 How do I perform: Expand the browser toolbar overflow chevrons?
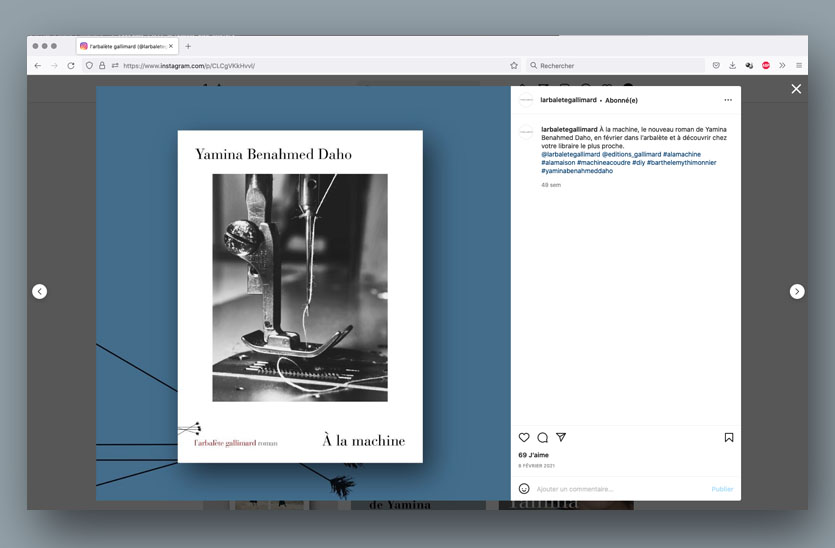(x=782, y=66)
